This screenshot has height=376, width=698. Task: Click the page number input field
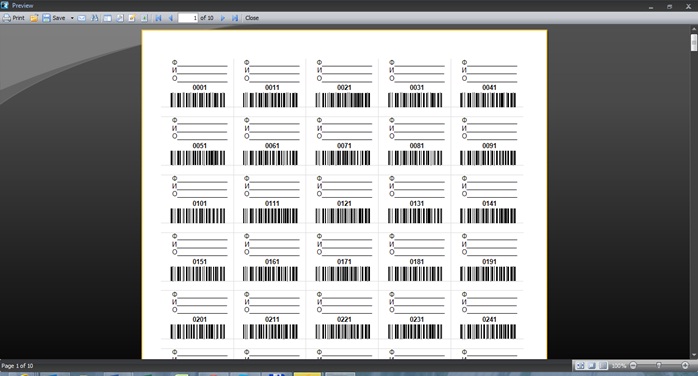coord(188,18)
